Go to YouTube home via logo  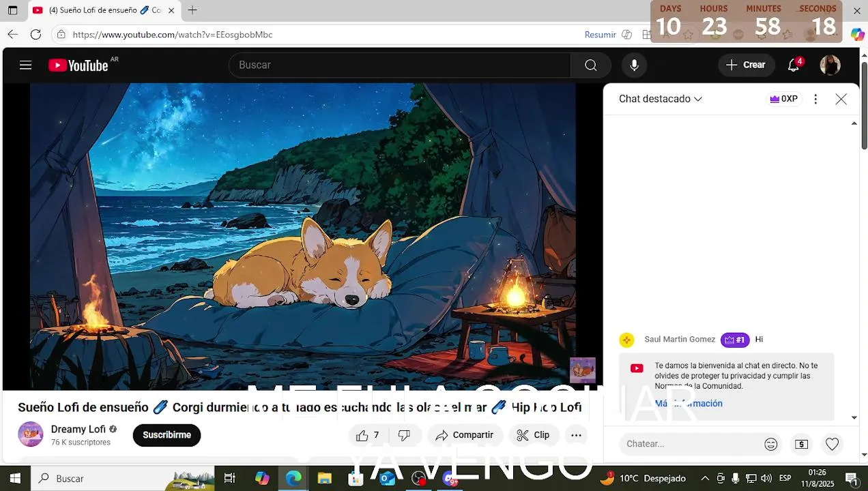[x=78, y=65]
